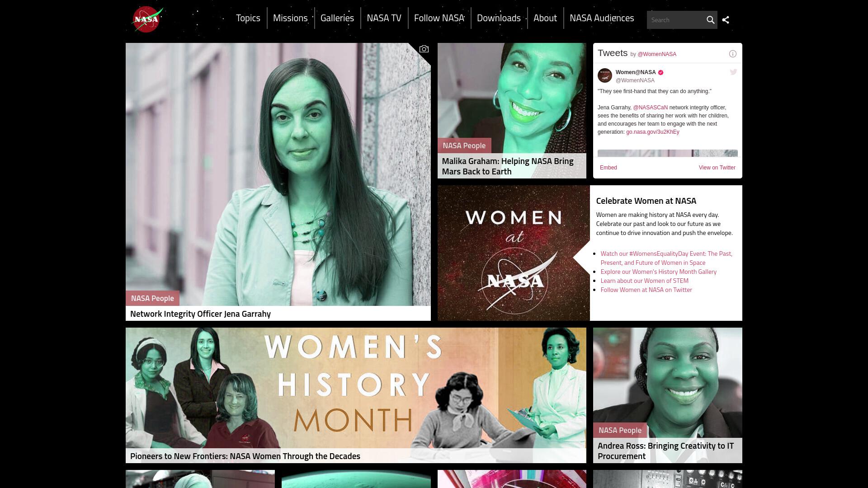
Task: Click the Women's History Month banner image
Action: (x=356, y=388)
